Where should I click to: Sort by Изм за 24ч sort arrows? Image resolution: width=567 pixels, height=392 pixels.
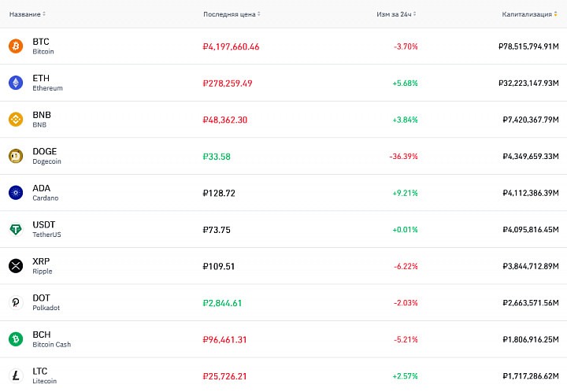pyautogui.click(x=415, y=13)
